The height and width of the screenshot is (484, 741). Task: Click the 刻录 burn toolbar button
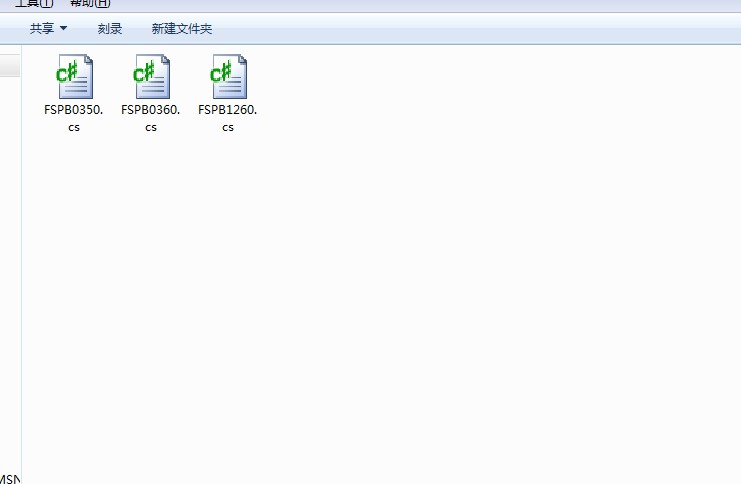click(110, 28)
